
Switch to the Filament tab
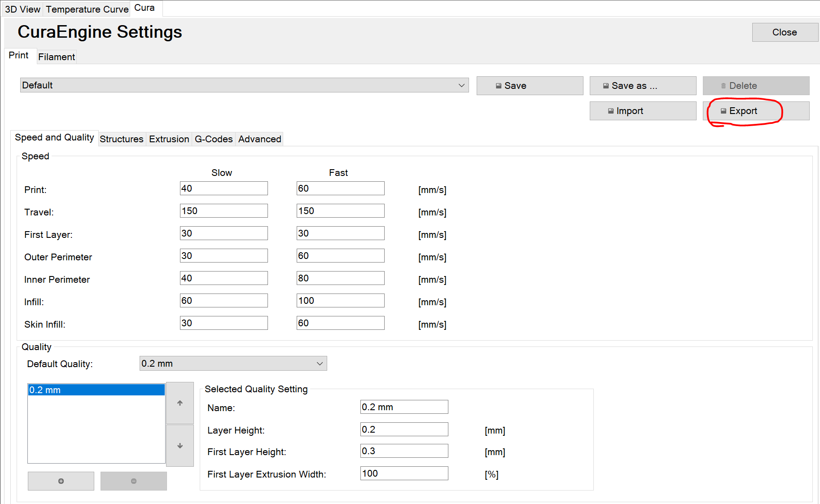[x=57, y=57]
